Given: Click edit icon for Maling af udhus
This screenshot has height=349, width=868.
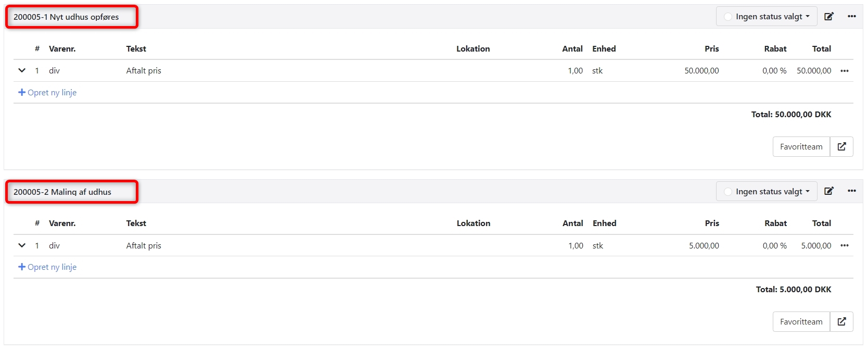Looking at the screenshot, I should coord(829,191).
